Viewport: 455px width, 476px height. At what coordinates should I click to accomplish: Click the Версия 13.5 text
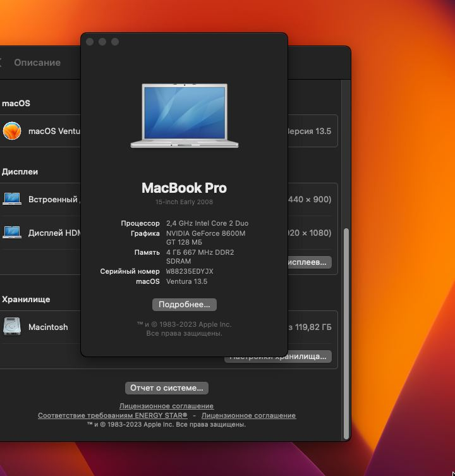tap(309, 131)
